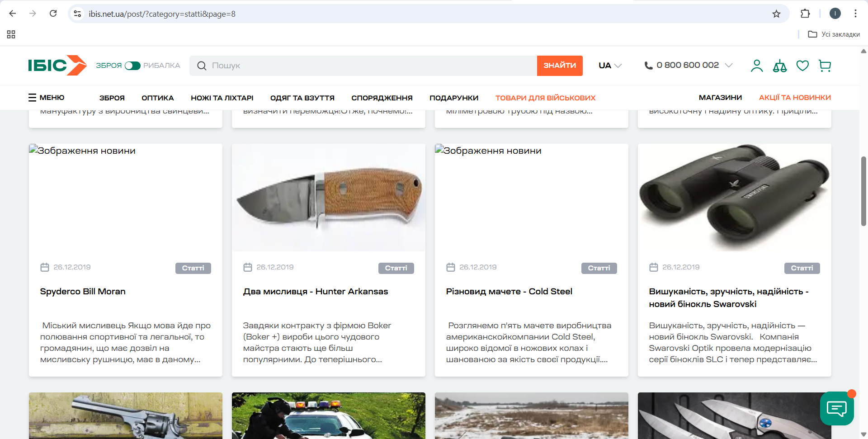
Task: Open the user account icon
Action: [x=757, y=66]
